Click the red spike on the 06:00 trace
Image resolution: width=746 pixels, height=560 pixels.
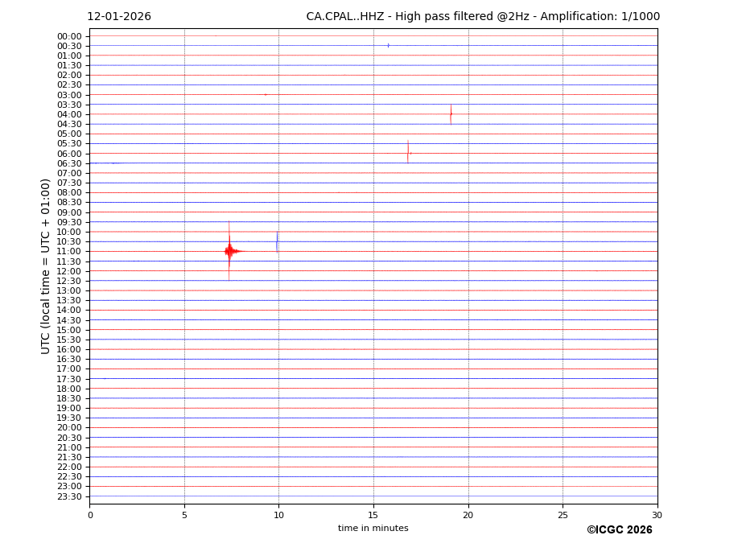(408, 152)
